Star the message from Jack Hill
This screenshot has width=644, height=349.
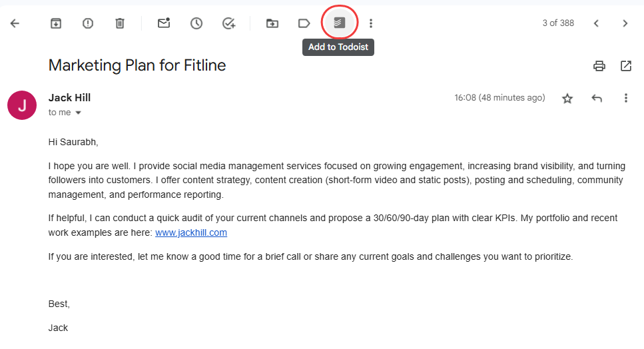point(567,99)
